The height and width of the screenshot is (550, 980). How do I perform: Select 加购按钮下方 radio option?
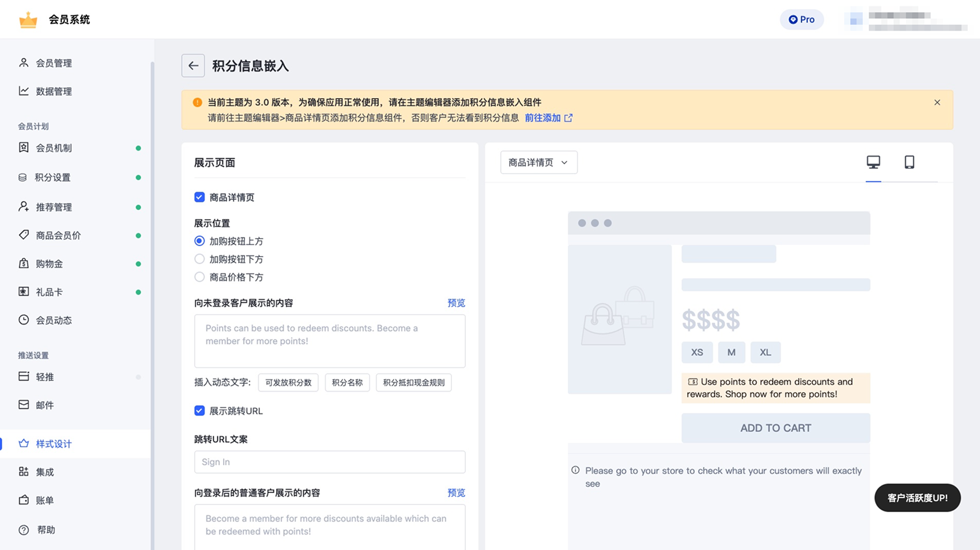click(199, 259)
